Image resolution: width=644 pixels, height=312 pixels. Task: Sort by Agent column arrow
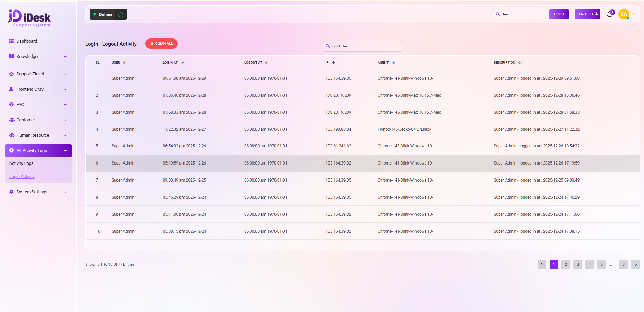coord(393,62)
